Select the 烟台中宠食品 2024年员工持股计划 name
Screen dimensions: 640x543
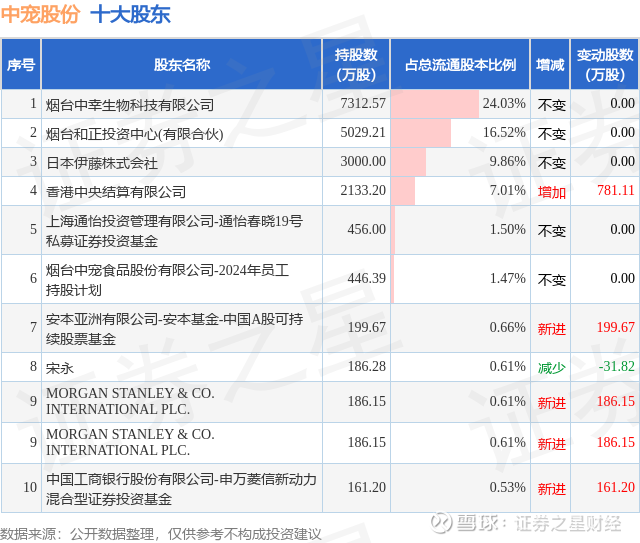[x=167, y=280]
